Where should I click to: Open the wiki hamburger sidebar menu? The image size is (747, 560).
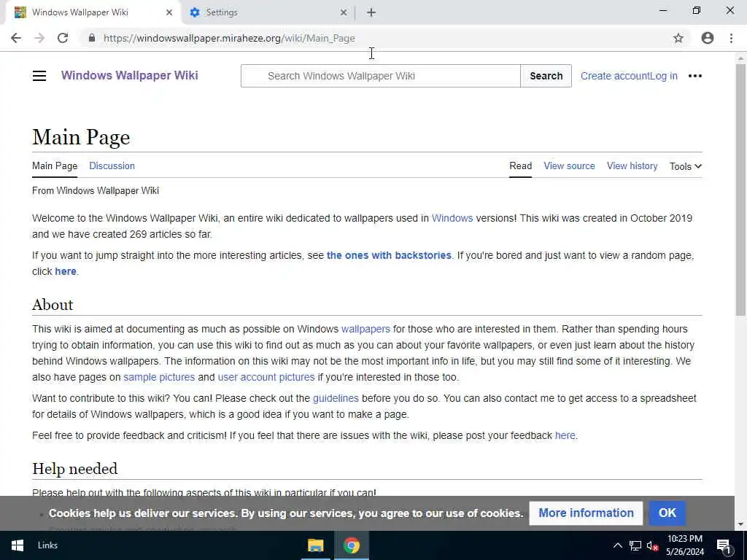(x=39, y=76)
